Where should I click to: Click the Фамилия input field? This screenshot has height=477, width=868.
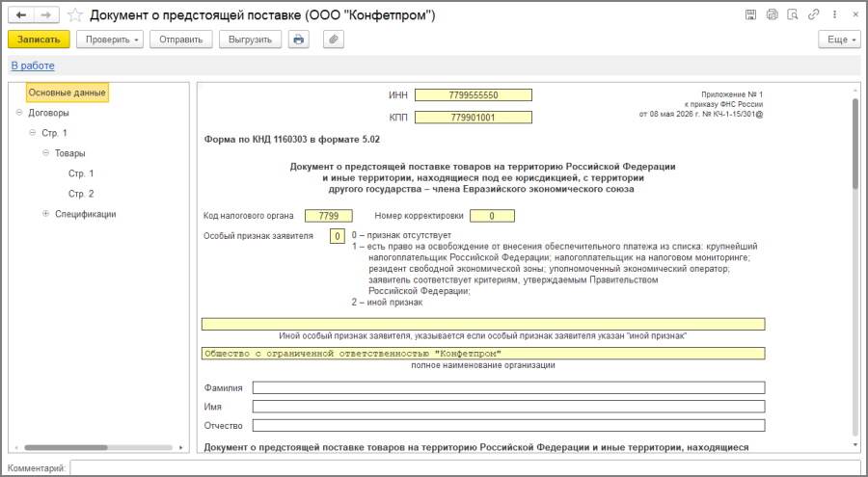pyautogui.click(x=508, y=388)
